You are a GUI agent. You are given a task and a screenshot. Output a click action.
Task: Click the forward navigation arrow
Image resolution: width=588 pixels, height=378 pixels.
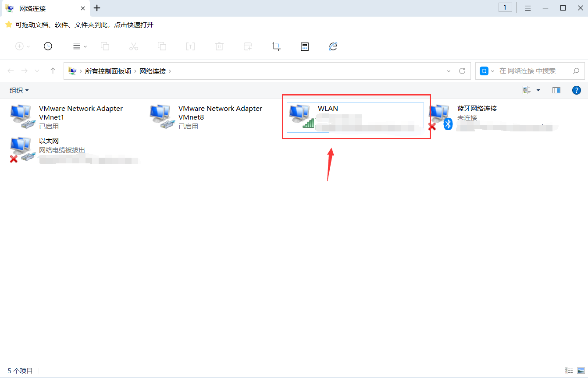(25, 71)
